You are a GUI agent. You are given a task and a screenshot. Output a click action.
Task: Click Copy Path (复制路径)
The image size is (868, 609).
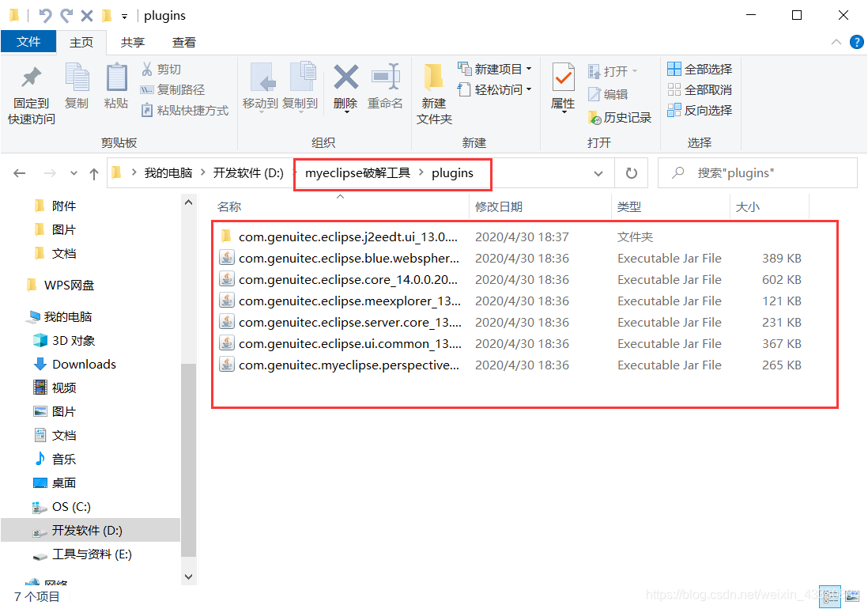coord(172,89)
